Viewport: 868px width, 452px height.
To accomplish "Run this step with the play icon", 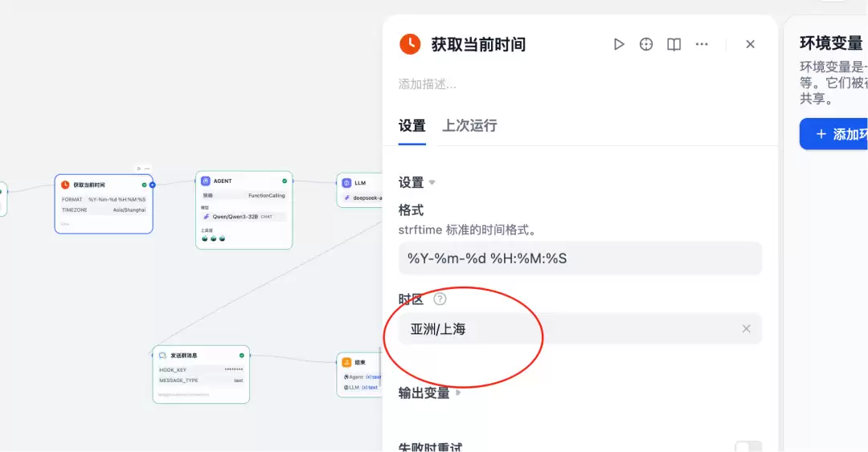I will [x=619, y=44].
